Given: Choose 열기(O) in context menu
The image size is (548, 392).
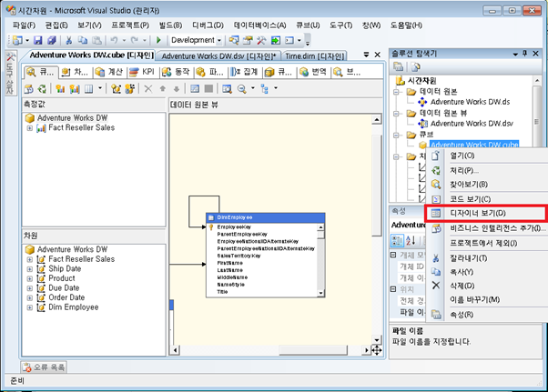Looking at the screenshot, I should (487, 156).
